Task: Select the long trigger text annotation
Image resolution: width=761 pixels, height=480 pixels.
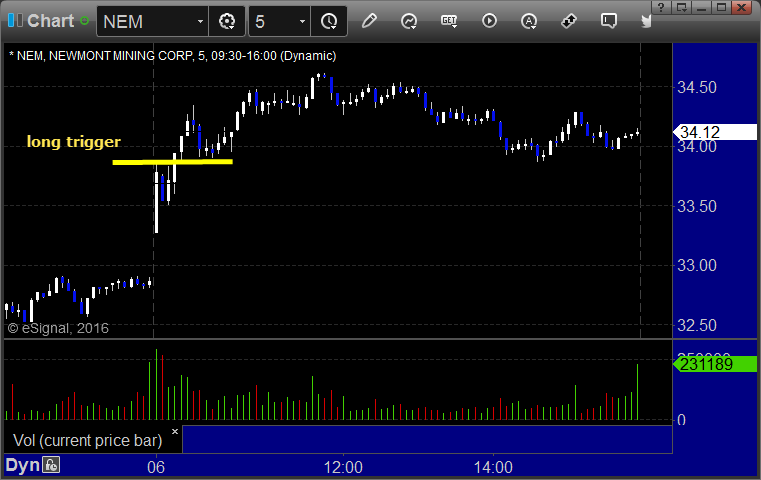Action: click(x=74, y=141)
